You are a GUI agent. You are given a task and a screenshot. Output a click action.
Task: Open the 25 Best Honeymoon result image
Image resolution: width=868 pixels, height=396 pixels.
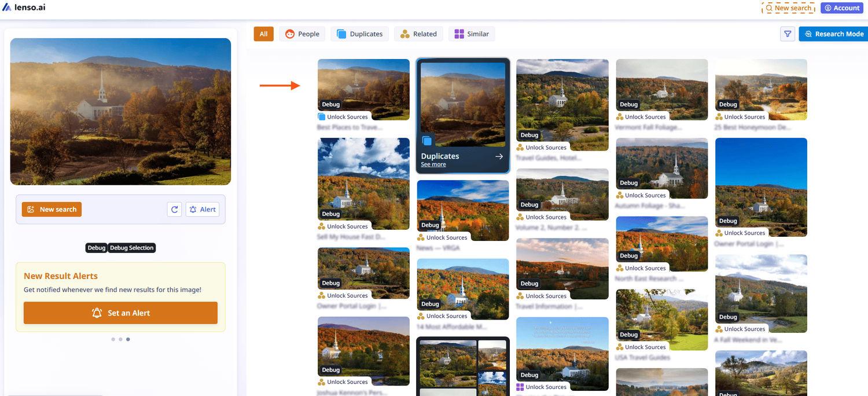tap(761, 89)
